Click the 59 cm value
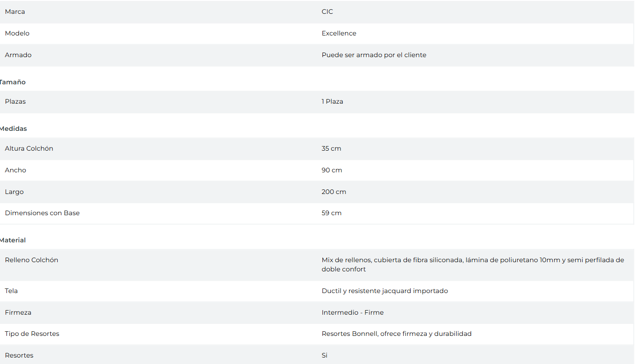The image size is (644, 364). pos(331,213)
